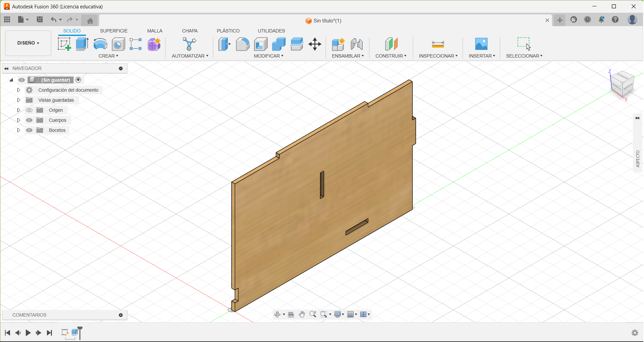Hide the Cuerpos folder
The width and height of the screenshot is (644, 342).
click(x=29, y=120)
